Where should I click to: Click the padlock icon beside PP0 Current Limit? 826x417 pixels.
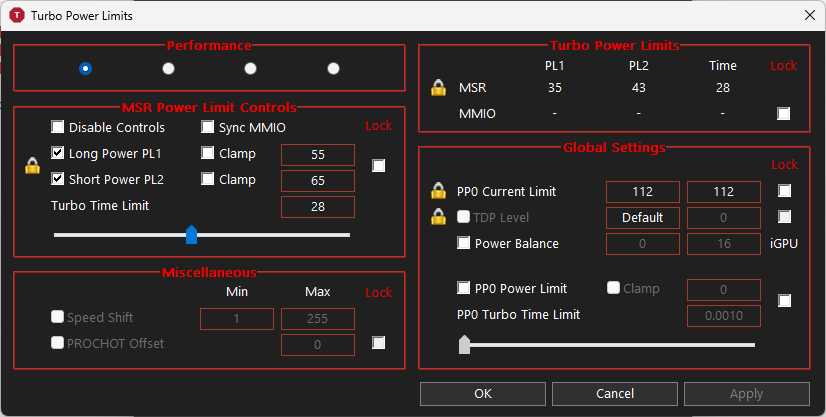(x=438, y=191)
